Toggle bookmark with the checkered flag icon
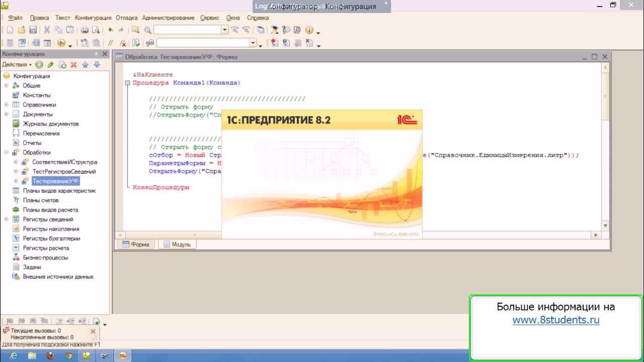644x362 pixels. (10, 321)
